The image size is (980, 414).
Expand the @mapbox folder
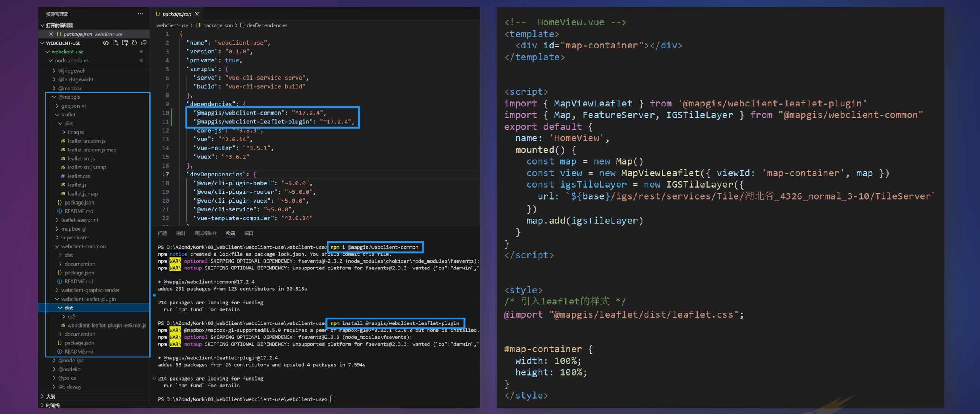point(54,88)
